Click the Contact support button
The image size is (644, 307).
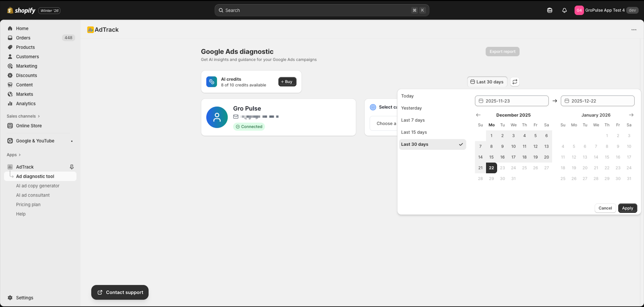(x=119, y=292)
